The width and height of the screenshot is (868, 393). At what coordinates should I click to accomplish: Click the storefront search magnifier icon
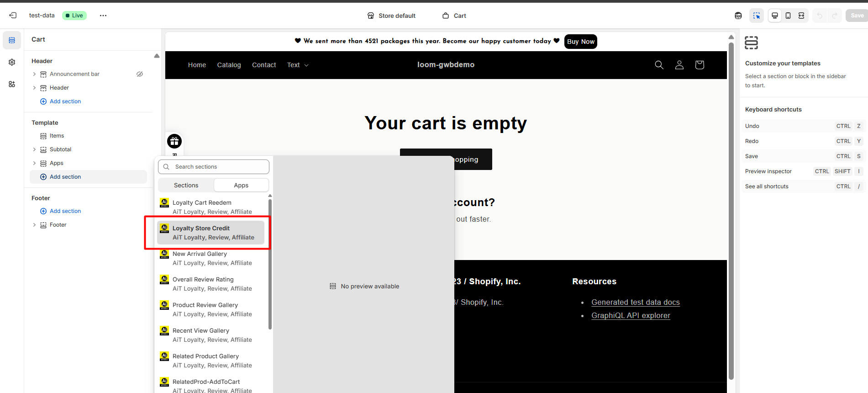tap(659, 65)
